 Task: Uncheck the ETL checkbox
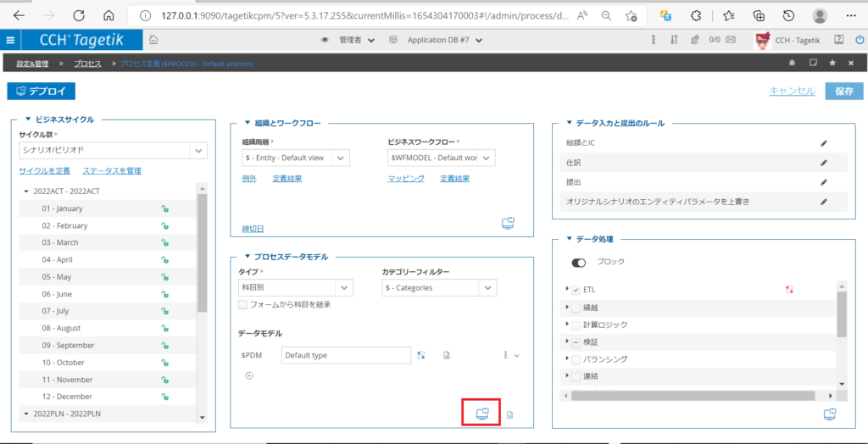(576, 290)
